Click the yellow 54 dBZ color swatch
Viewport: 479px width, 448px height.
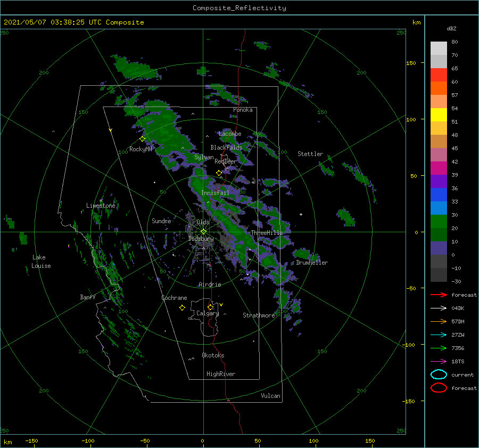(439, 115)
